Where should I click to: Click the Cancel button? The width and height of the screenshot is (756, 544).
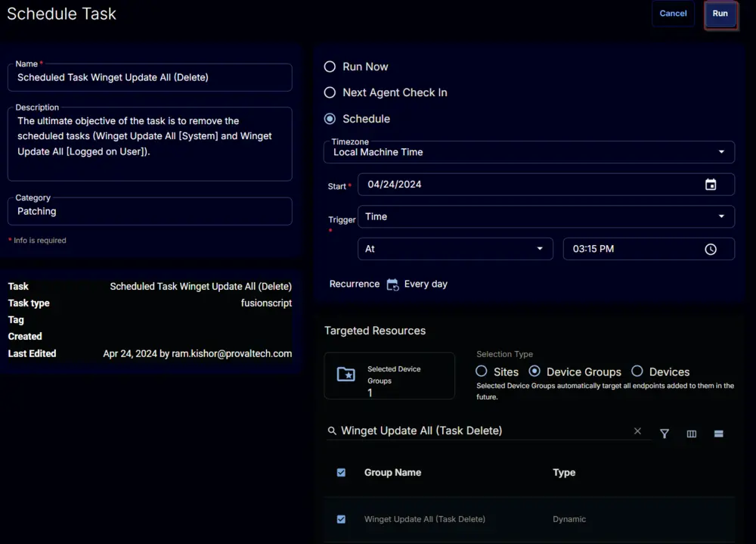pyautogui.click(x=673, y=14)
